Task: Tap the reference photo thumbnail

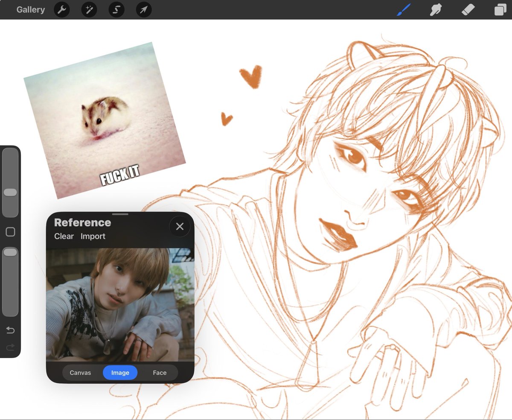Action: tap(120, 305)
